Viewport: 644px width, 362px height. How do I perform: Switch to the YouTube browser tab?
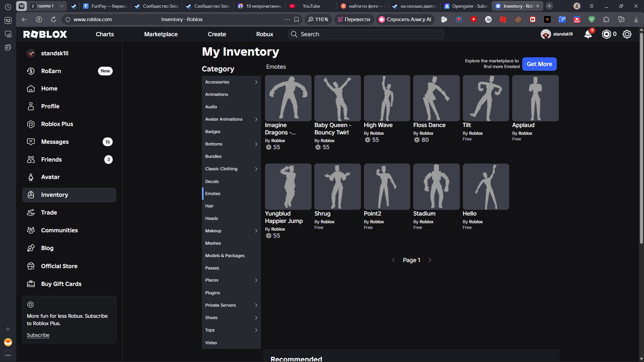click(311, 6)
